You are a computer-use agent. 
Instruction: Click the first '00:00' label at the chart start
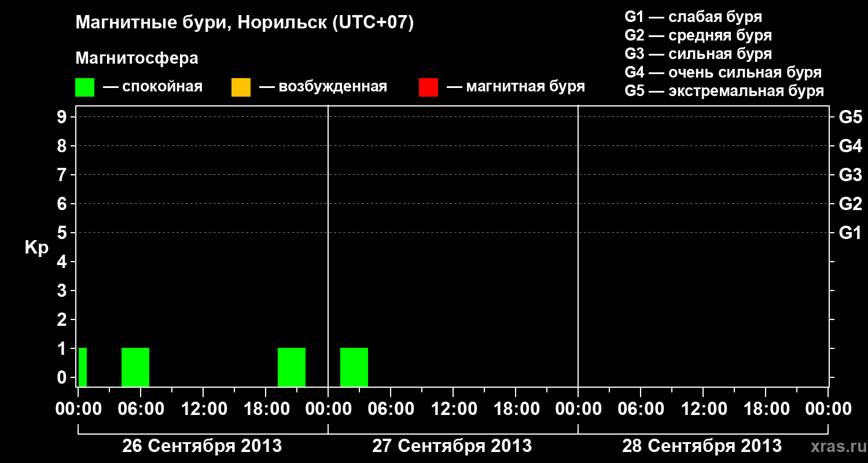pyautogui.click(x=78, y=409)
